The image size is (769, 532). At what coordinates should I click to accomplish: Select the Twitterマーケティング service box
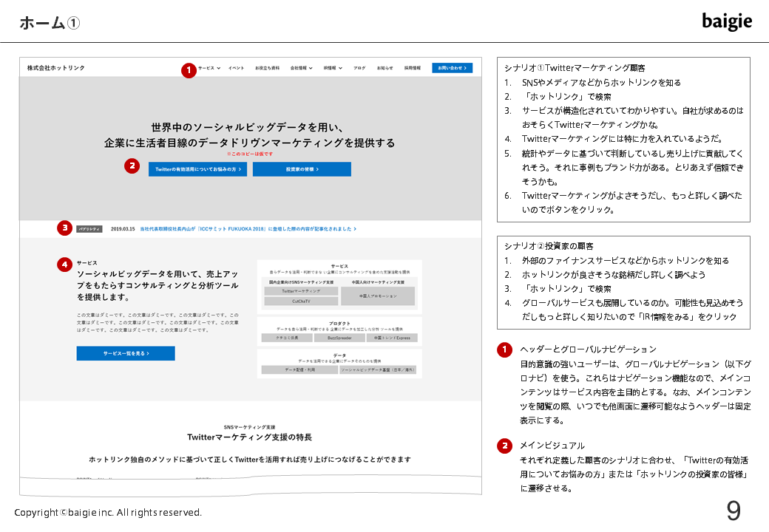pyautogui.click(x=301, y=291)
